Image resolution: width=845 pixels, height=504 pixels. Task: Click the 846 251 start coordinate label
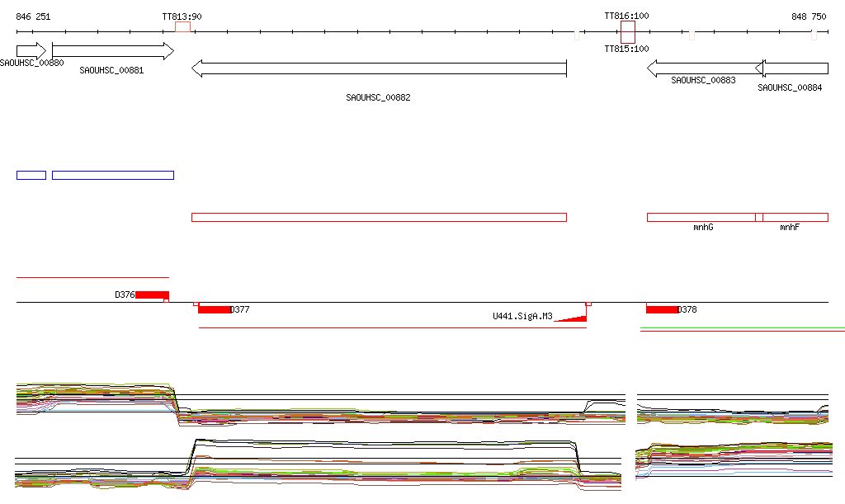pos(33,16)
